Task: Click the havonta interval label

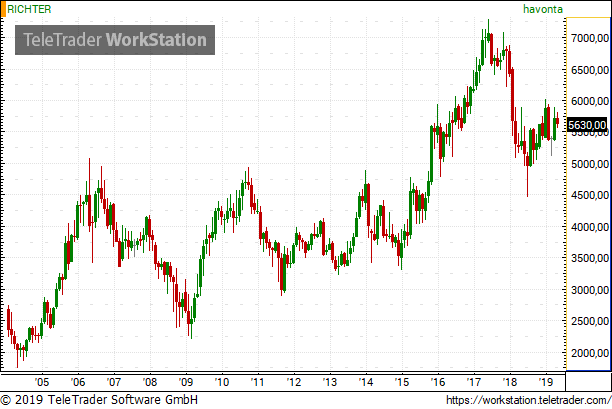Action: point(543,9)
